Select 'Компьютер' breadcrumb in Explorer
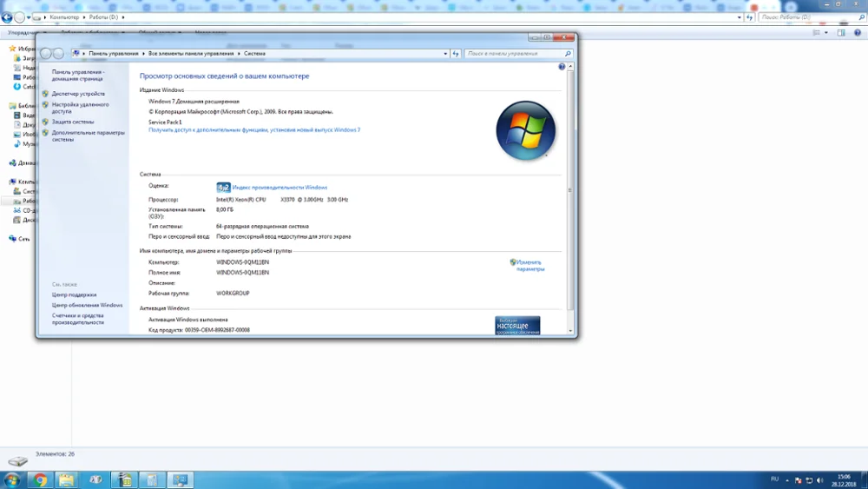Screen dimensions: 868x489 pyautogui.click(x=64, y=17)
